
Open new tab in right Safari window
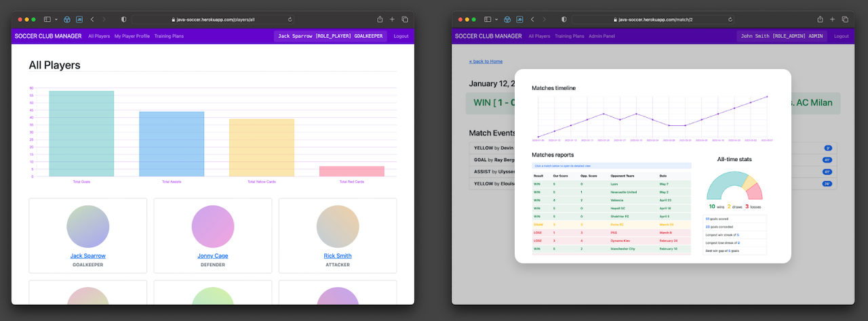pyautogui.click(x=832, y=20)
